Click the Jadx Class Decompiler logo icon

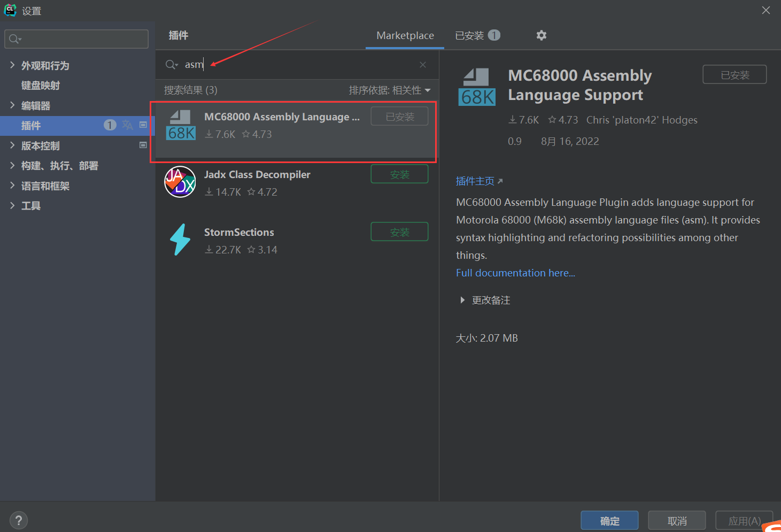pos(180,182)
